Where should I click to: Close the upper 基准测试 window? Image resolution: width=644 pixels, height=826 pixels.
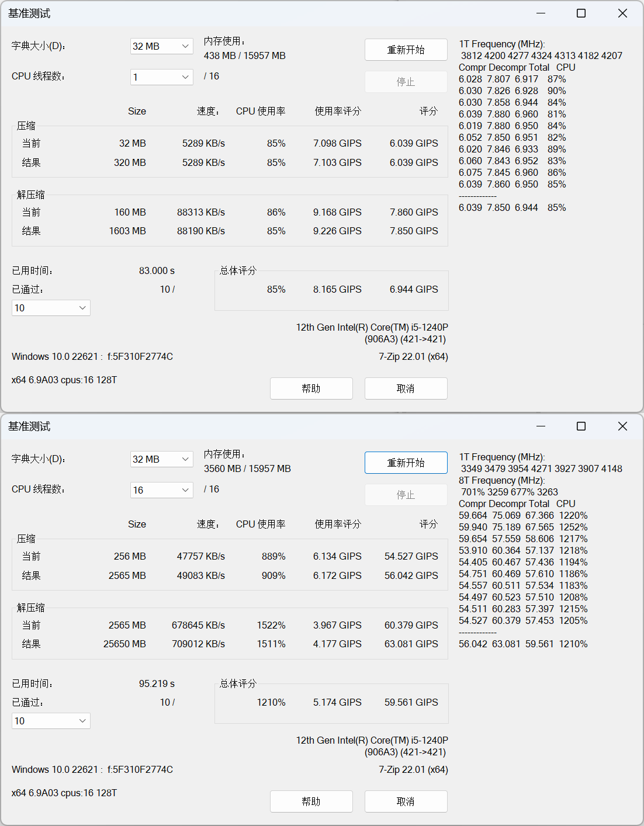click(622, 13)
